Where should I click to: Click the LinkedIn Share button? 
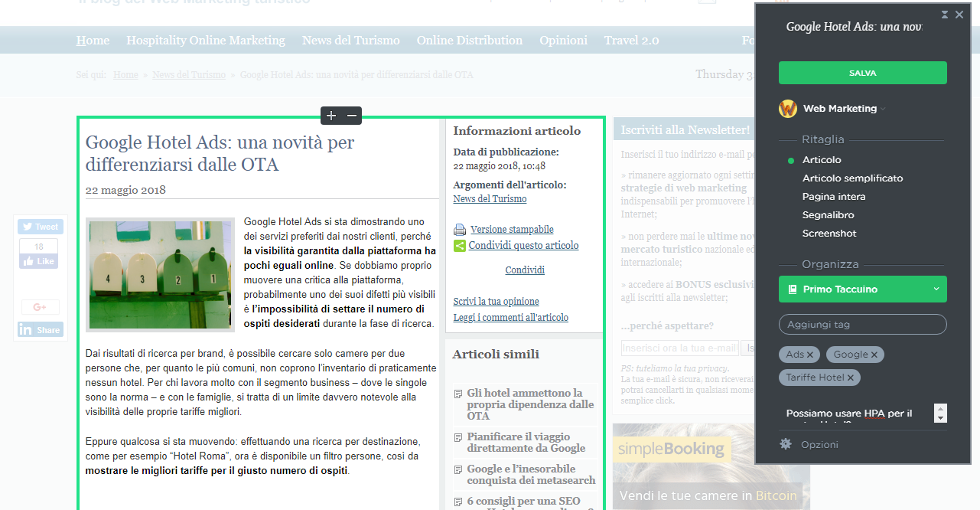click(41, 330)
